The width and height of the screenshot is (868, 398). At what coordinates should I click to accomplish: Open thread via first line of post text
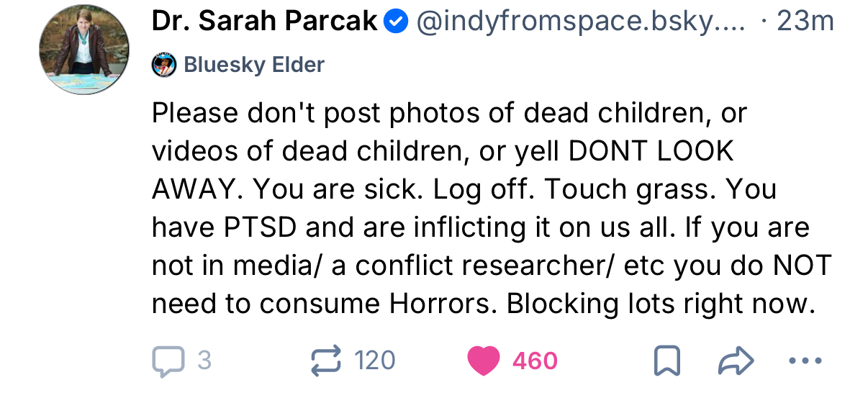[449, 114]
